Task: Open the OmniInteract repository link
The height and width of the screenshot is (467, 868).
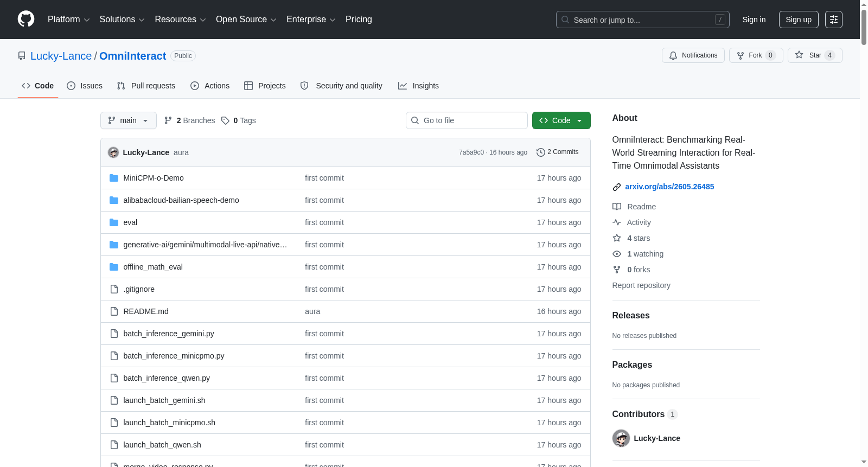Action: tap(132, 56)
